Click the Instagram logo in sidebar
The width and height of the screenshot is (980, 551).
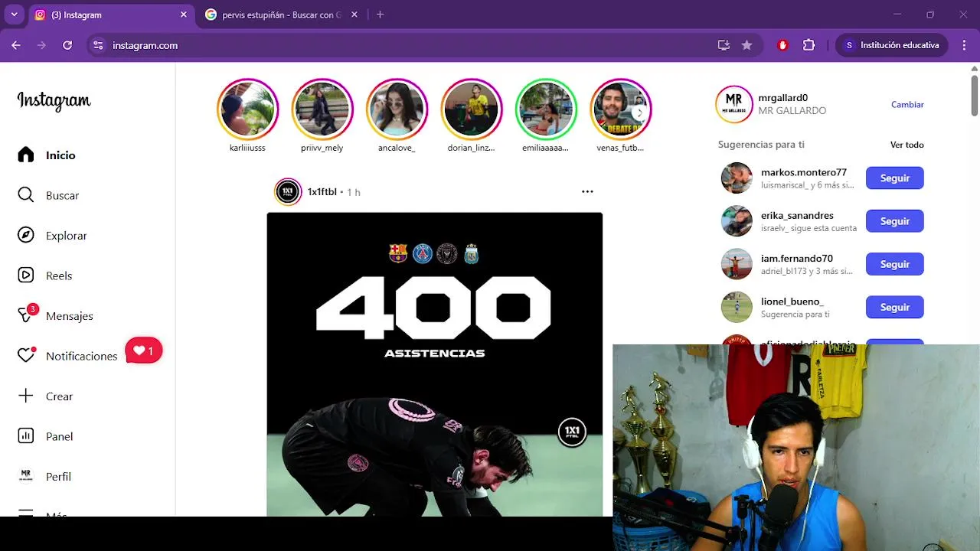tap(54, 100)
